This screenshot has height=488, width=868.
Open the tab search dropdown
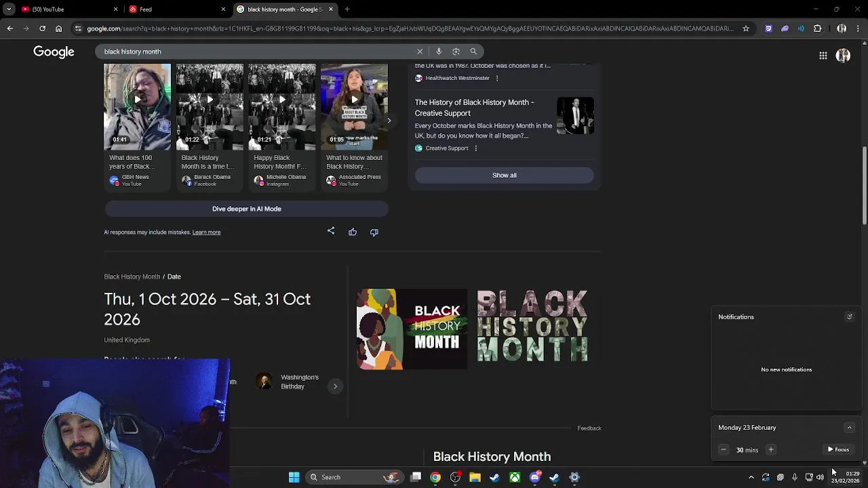tap(9, 9)
